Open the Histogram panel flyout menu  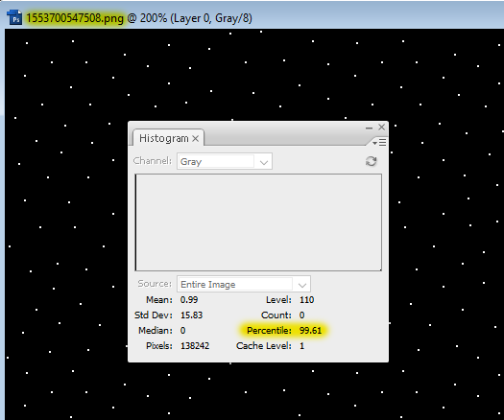pyautogui.click(x=379, y=142)
